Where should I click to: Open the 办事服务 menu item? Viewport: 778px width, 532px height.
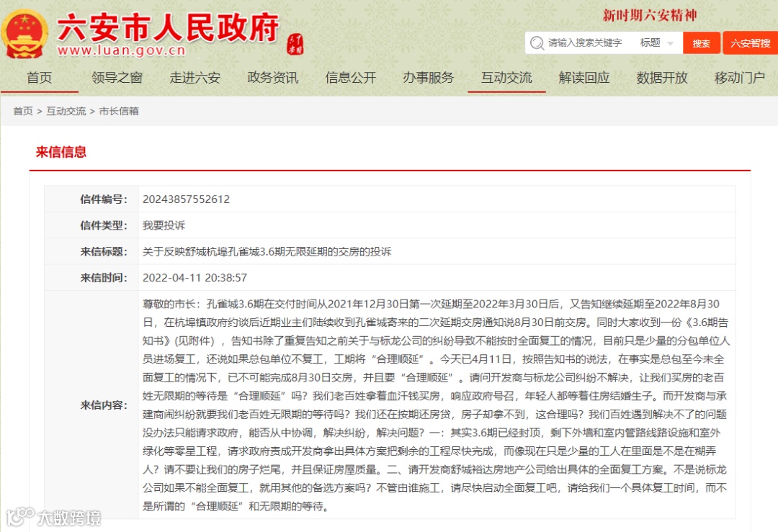point(429,78)
